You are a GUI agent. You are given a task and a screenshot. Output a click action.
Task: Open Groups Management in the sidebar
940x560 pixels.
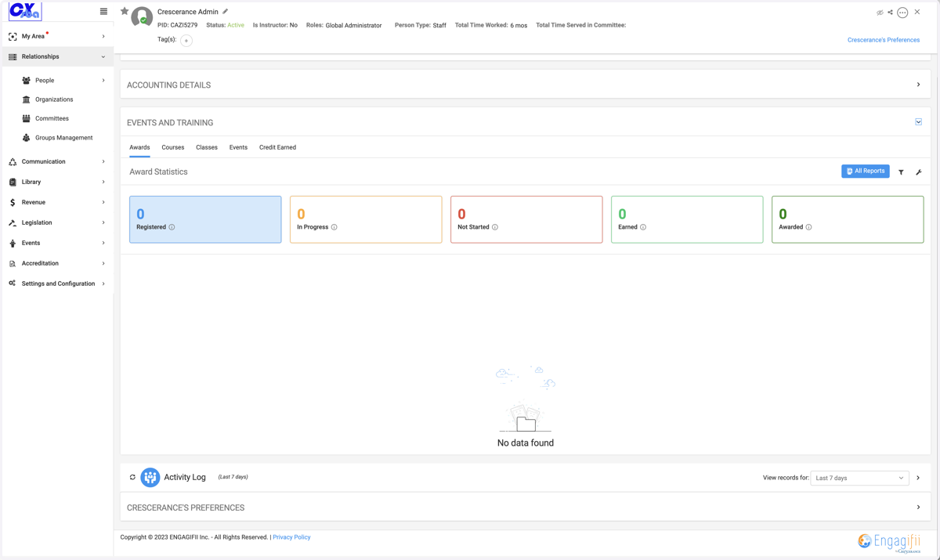pos(64,138)
